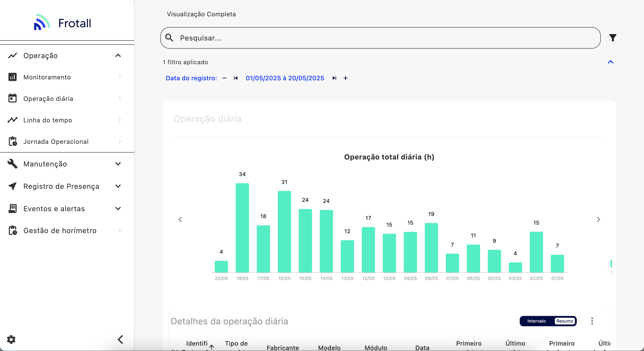644x351 pixels.
Task: Select the Manutenção menu label
Action: point(45,164)
